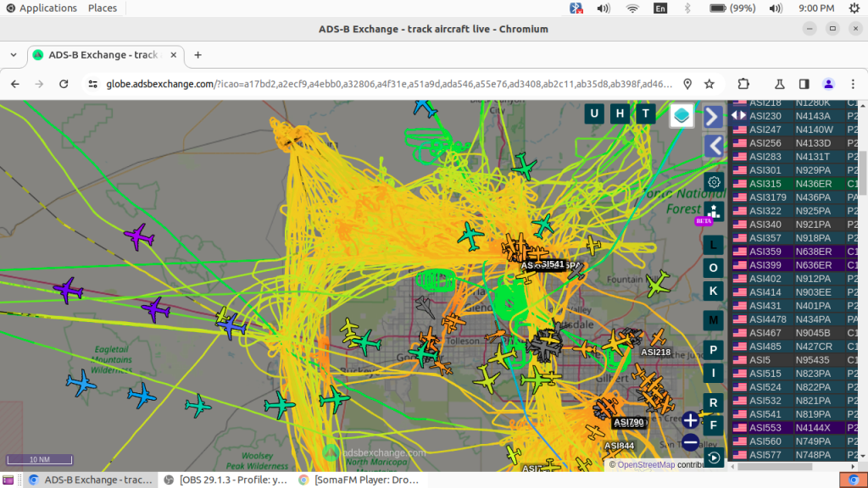Zoom in with the plus button

(x=690, y=420)
